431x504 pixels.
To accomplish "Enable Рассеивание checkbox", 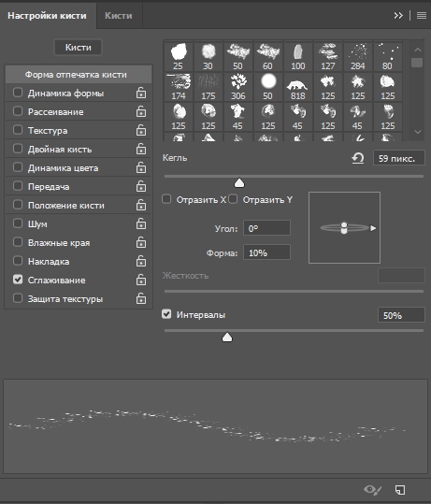I will click(18, 111).
